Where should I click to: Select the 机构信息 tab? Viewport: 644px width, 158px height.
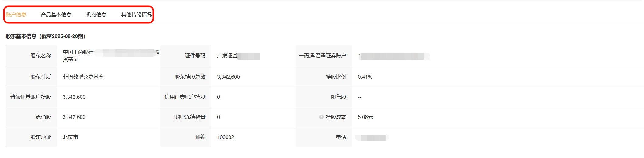click(x=96, y=15)
